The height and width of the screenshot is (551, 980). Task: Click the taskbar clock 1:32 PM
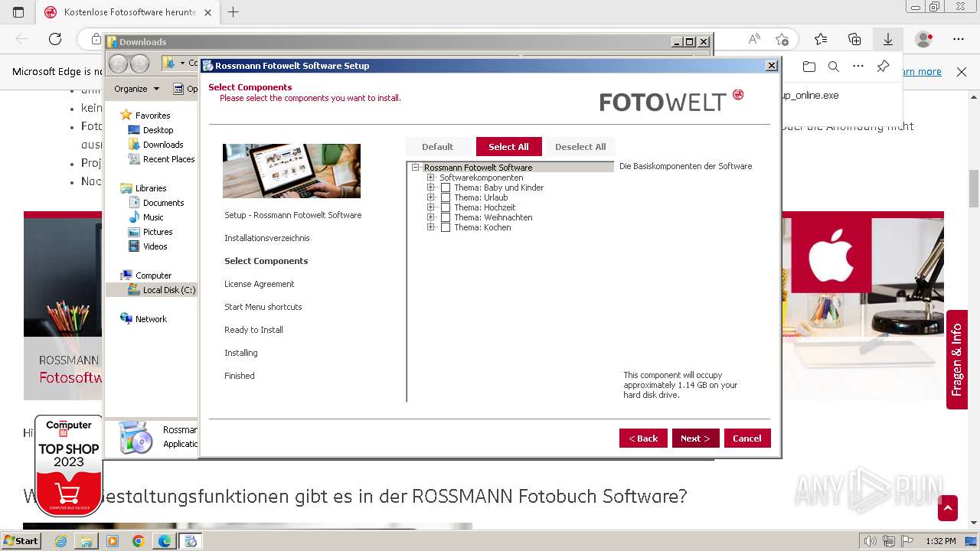941,541
